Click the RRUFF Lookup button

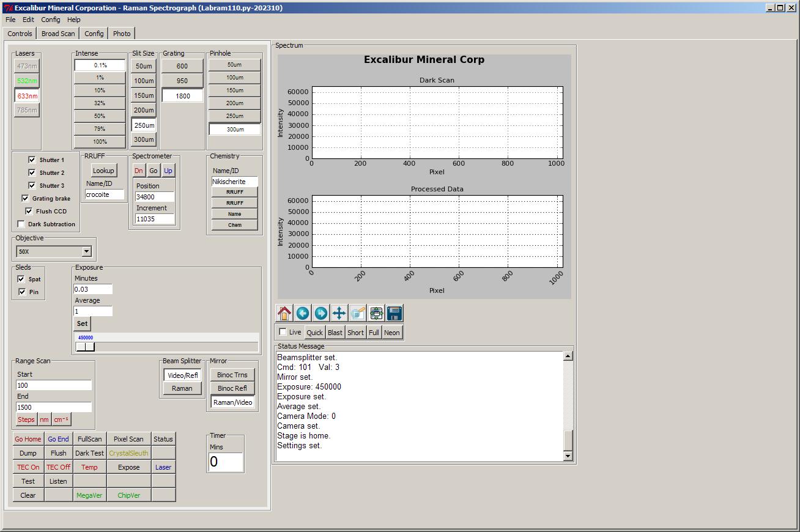pyautogui.click(x=103, y=171)
